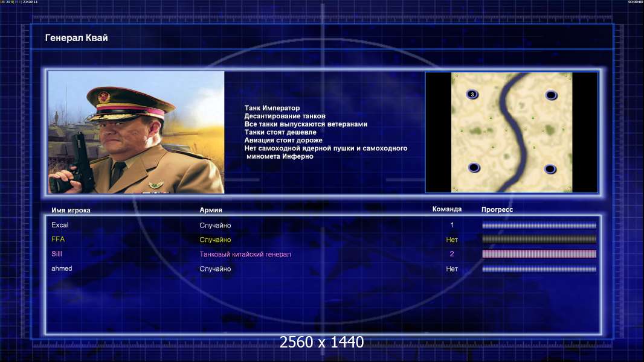644x362 pixels.
Task: Click 'Случайно' army in Excal's row
Action: pyautogui.click(x=215, y=226)
